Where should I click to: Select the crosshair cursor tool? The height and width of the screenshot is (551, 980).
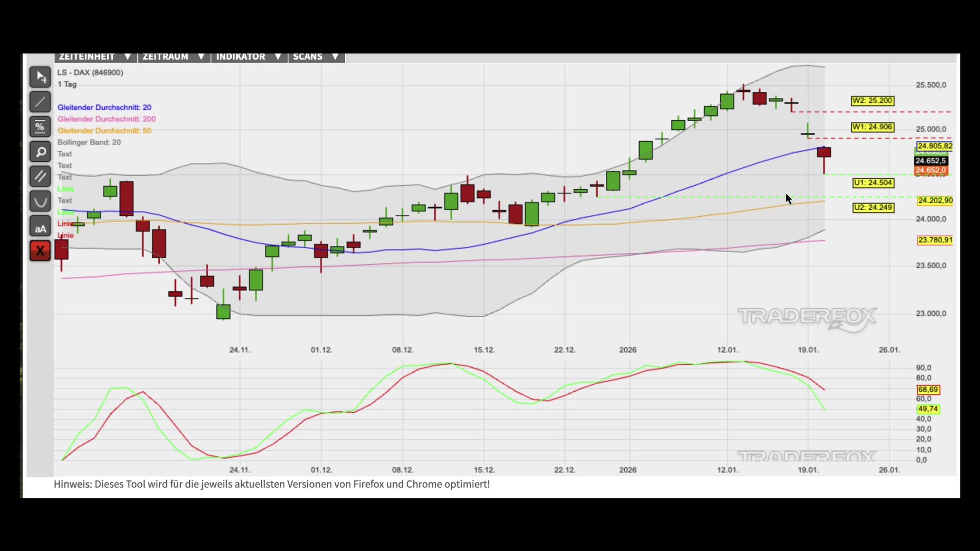[x=40, y=77]
